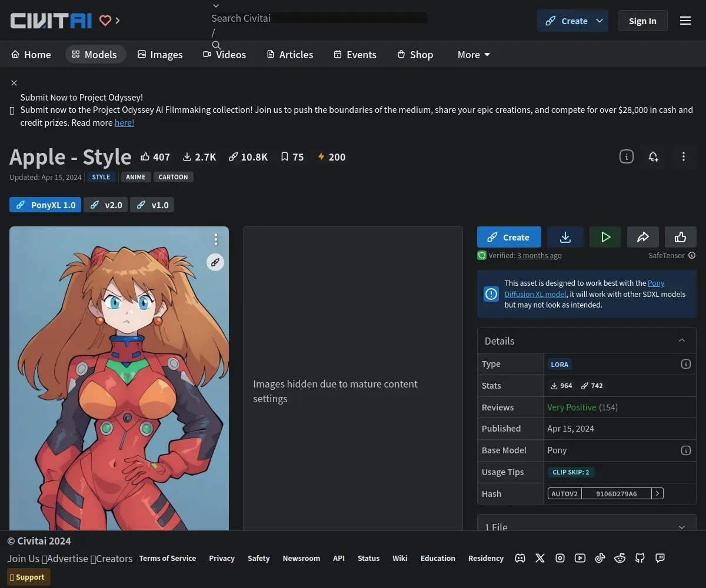Dismiss the Project Odyssey announcement

[14, 83]
